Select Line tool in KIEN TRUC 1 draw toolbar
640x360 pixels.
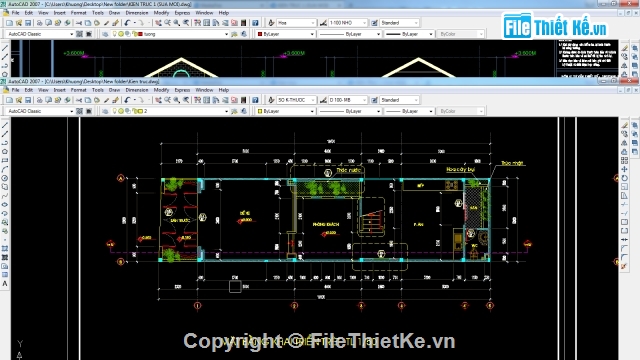coord(5,48)
